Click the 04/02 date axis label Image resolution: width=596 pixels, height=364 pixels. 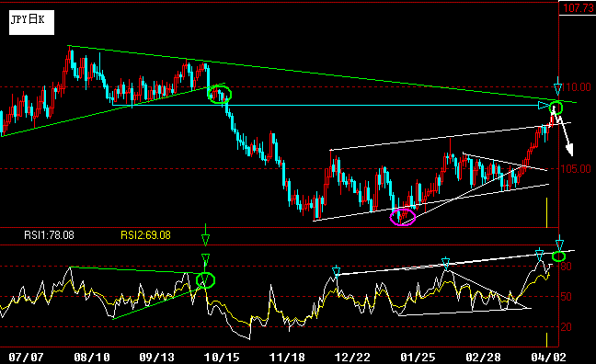(548, 358)
